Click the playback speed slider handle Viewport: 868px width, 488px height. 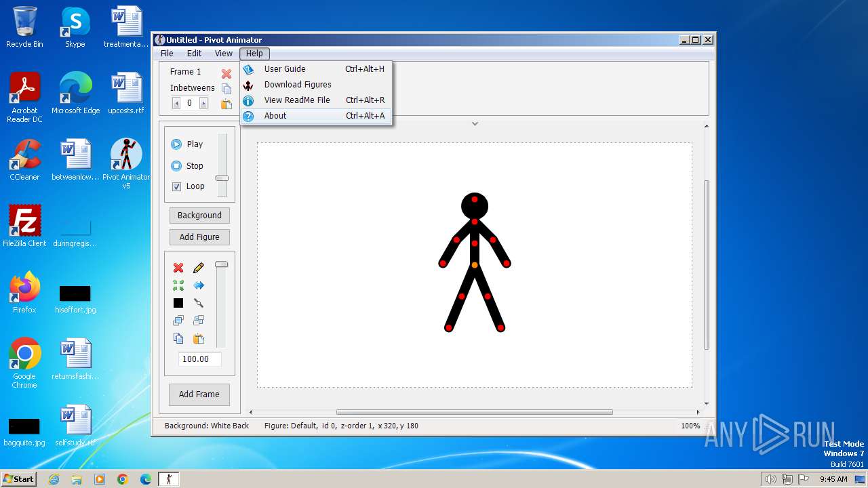tap(222, 178)
